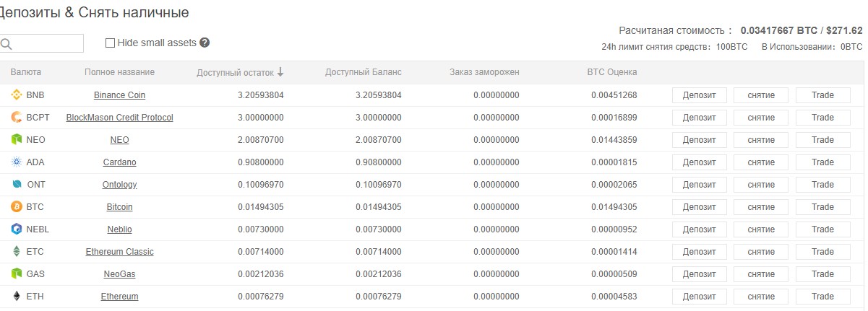The image size is (868, 311).
Task: Click снятие in the BCPT row
Action: (x=761, y=118)
